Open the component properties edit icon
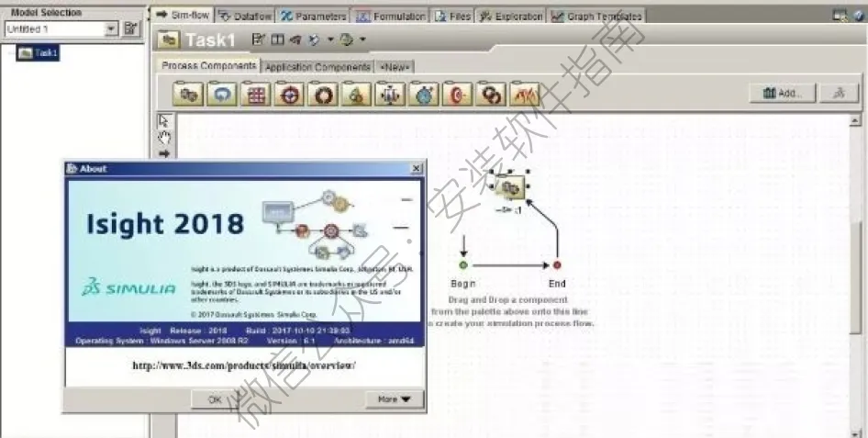 258,39
